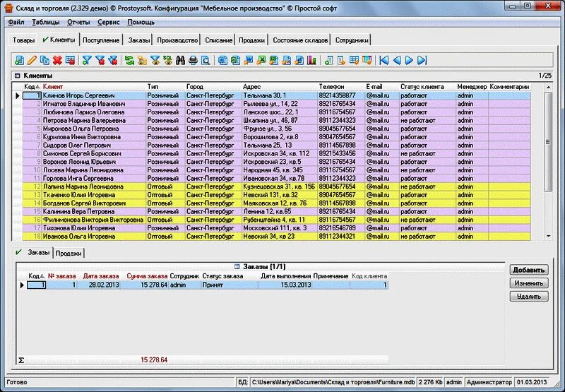
Task: Click the add column icon with green plus
Action: tap(328, 60)
